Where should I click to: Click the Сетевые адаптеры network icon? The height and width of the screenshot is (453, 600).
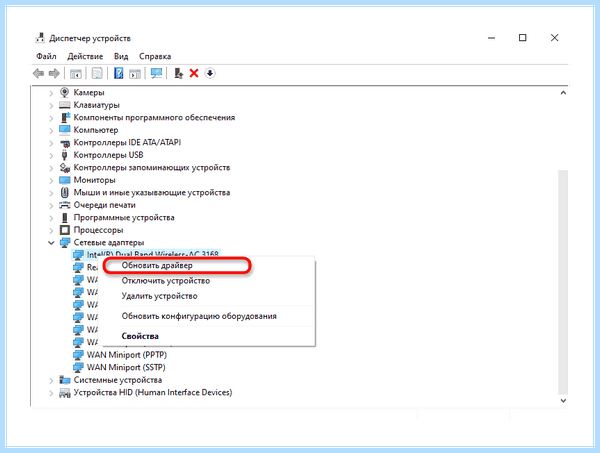(x=65, y=243)
